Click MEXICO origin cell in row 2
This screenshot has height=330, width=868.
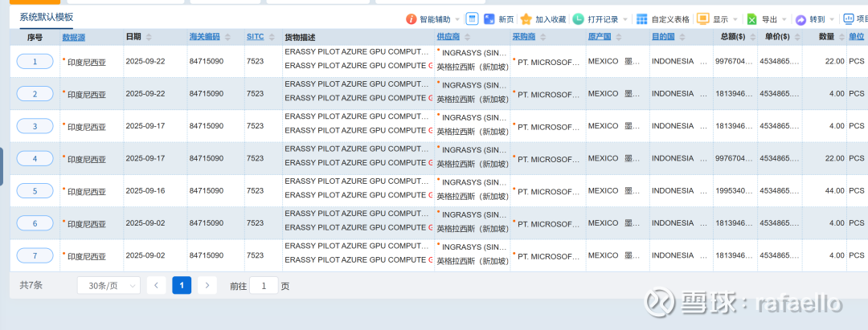(x=603, y=93)
